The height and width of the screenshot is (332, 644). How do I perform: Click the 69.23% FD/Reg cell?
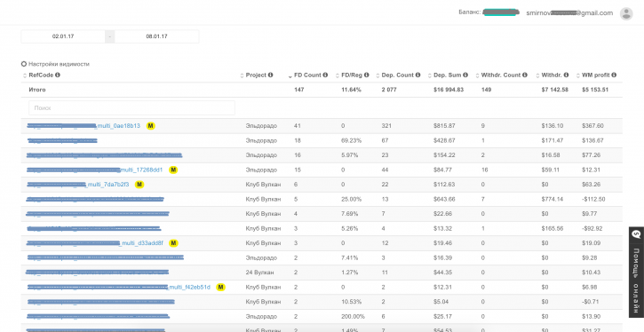pyautogui.click(x=352, y=140)
